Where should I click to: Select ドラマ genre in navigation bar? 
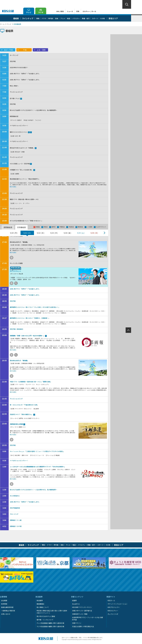[44, 19]
